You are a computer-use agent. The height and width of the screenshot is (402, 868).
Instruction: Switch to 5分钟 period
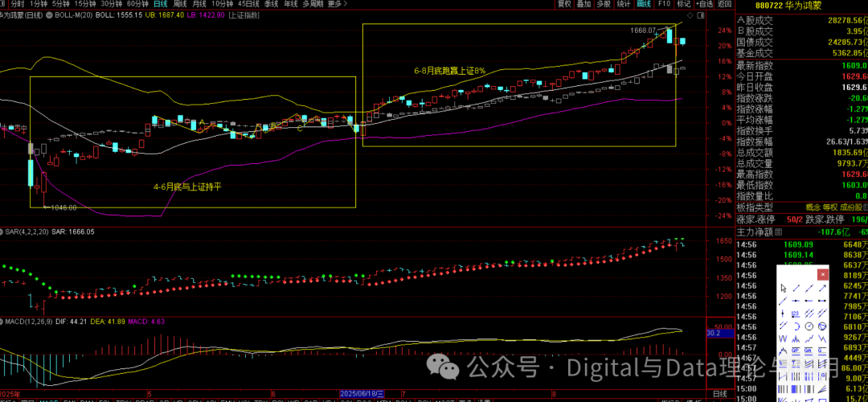(x=60, y=4)
